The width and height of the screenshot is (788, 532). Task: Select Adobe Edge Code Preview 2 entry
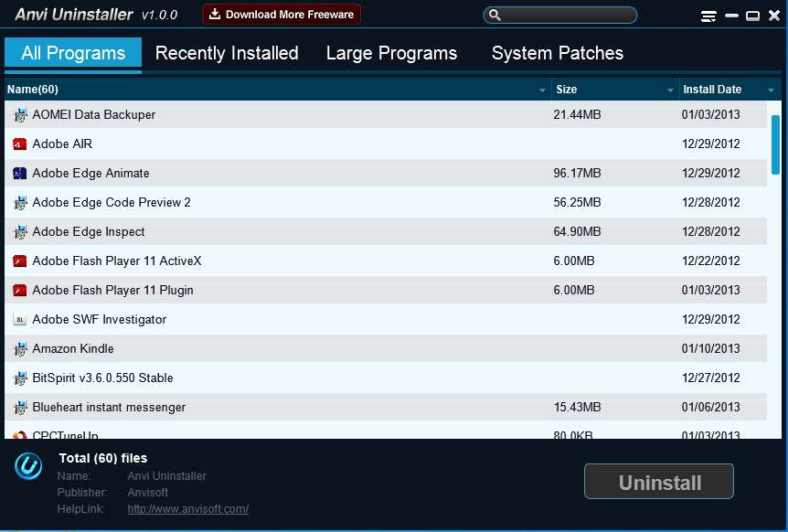[x=112, y=202]
